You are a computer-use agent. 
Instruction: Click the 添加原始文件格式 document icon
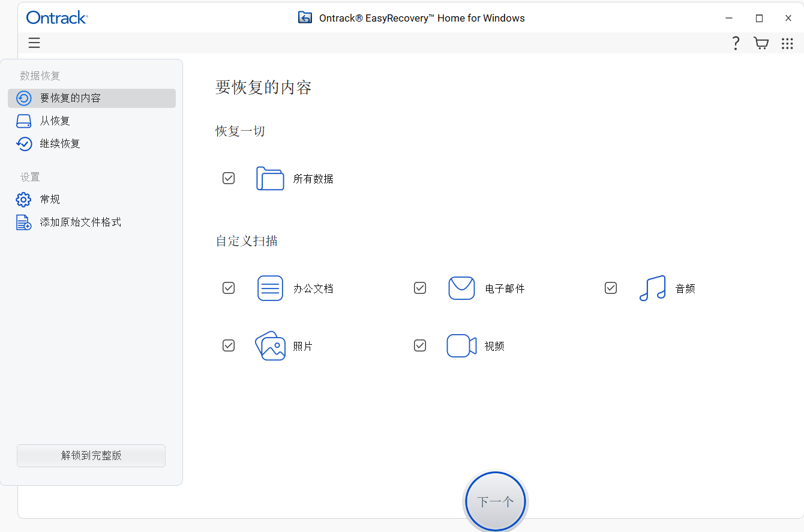23,223
